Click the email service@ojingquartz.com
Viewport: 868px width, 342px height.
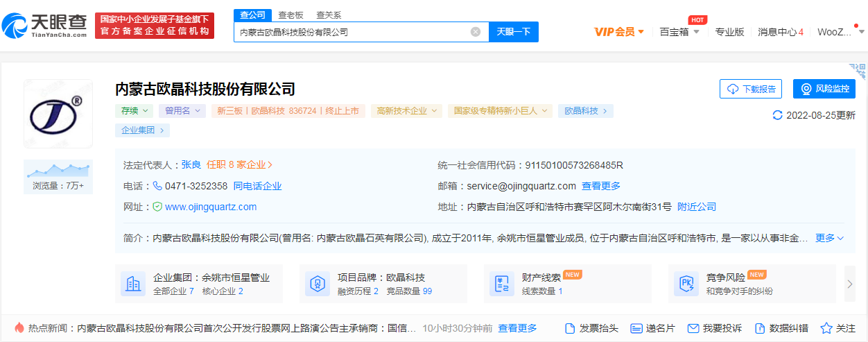(521, 186)
